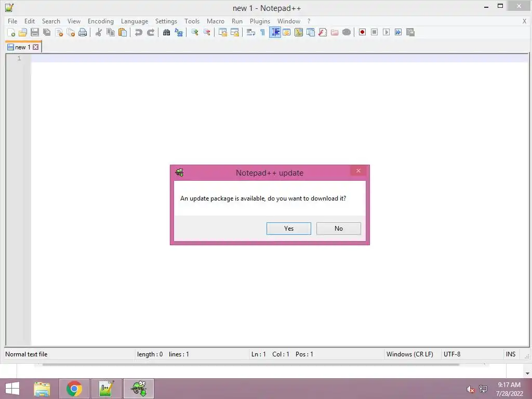Toggle the Show Indent Guide icon
Image resolution: width=532 pixels, height=399 pixels.
275,32
